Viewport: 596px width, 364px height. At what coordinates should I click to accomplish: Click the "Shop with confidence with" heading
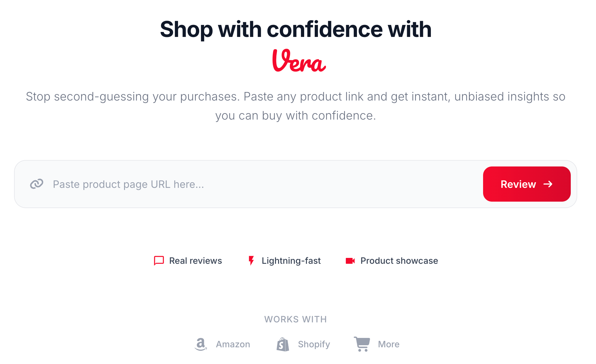click(296, 29)
